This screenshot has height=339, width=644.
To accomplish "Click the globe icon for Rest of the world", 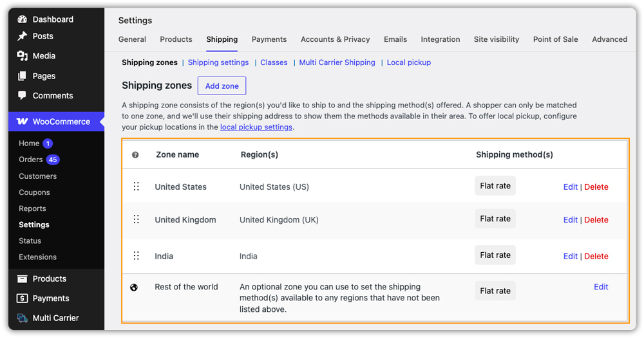I will (x=134, y=288).
